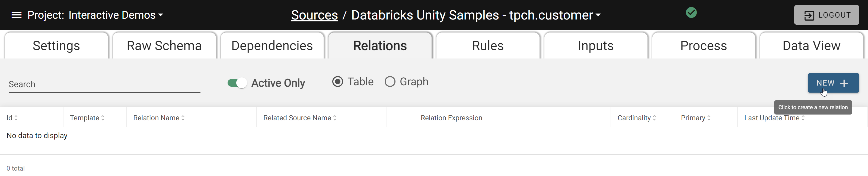The image size is (868, 176).
Task: Click the logout arrow icon
Action: [809, 15]
